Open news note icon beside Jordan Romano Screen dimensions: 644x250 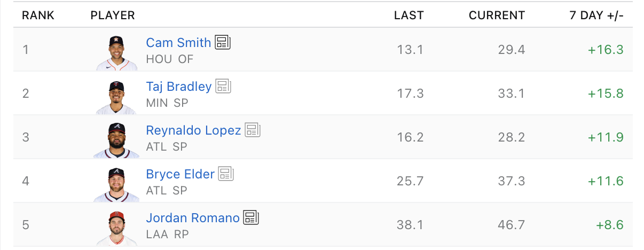(251, 217)
